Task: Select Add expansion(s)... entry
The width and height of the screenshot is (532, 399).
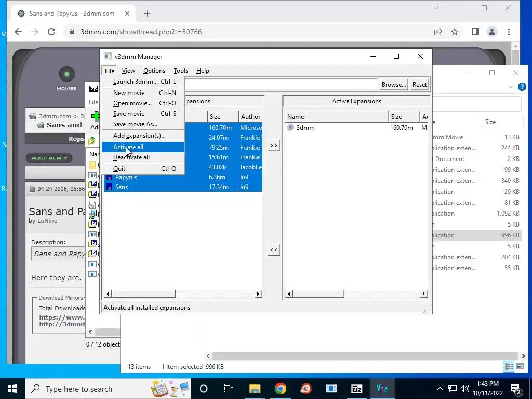Action: (143, 136)
